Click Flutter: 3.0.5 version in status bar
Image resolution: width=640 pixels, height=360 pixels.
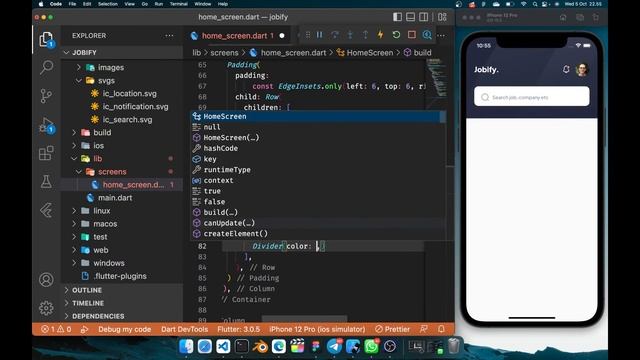coord(239,329)
